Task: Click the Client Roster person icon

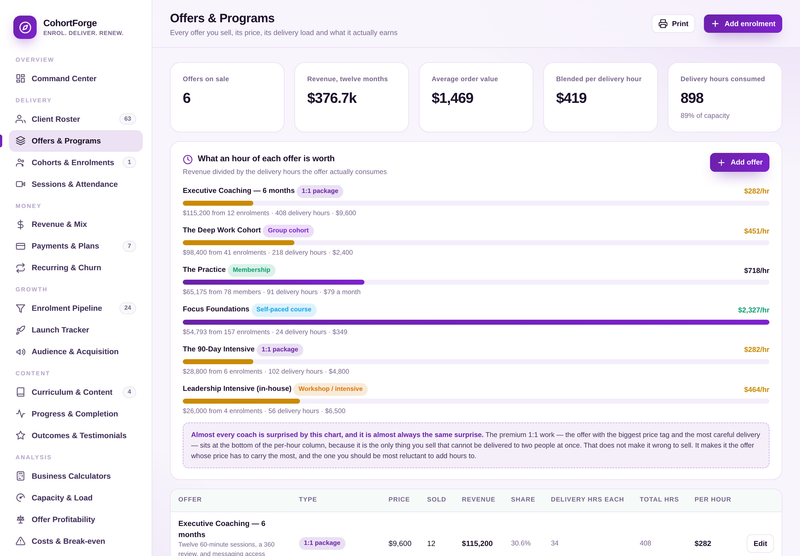Action: pyautogui.click(x=20, y=119)
